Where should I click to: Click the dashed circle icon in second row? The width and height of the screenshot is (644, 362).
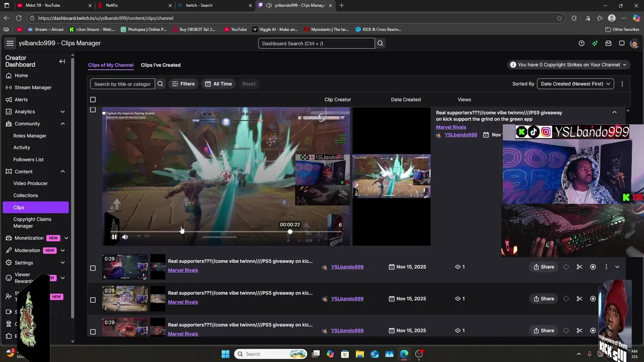pos(566,299)
